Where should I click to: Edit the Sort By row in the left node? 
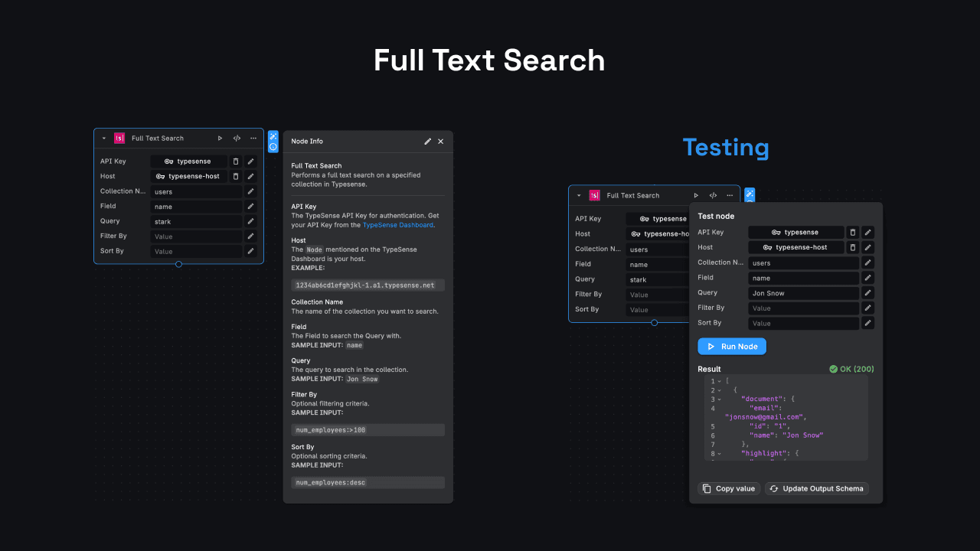[250, 251]
